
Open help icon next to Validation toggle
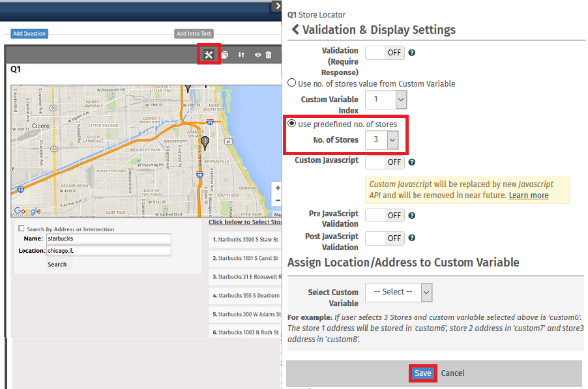[412, 53]
